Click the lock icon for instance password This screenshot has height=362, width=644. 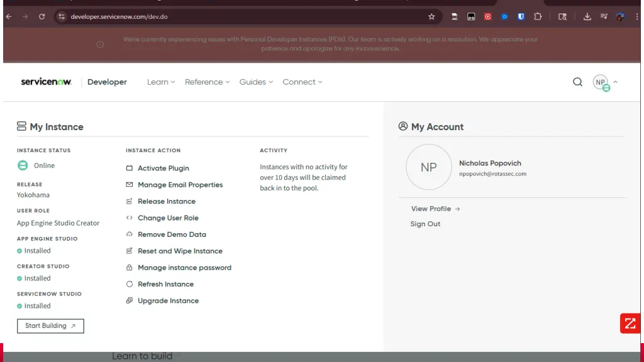130,268
